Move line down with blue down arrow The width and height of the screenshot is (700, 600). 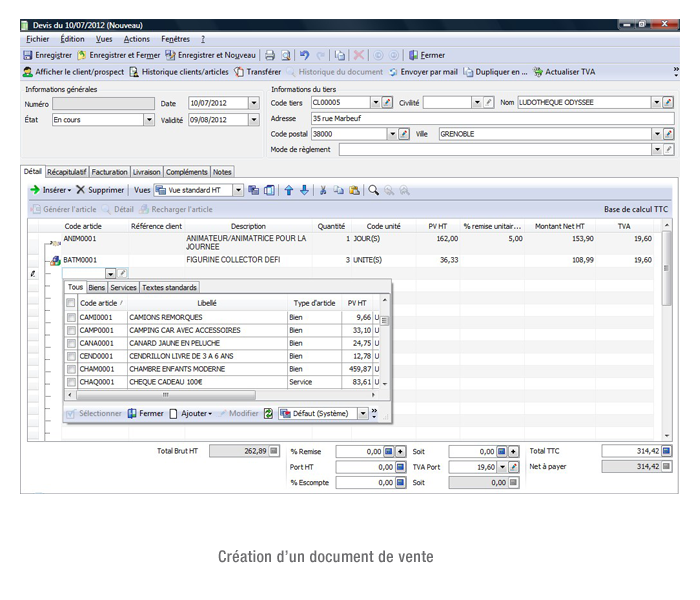tap(304, 190)
